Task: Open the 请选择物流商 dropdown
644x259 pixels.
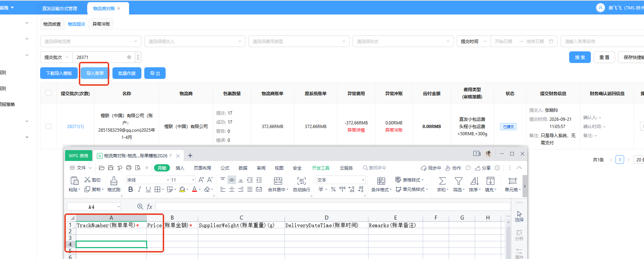Action: (x=91, y=41)
